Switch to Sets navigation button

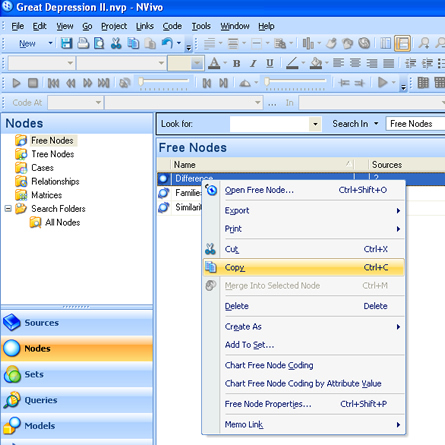tap(77, 374)
